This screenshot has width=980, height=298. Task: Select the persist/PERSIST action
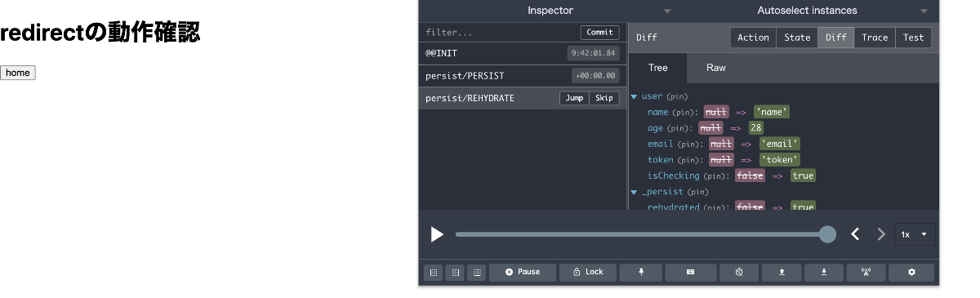pyautogui.click(x=523, y=76)
